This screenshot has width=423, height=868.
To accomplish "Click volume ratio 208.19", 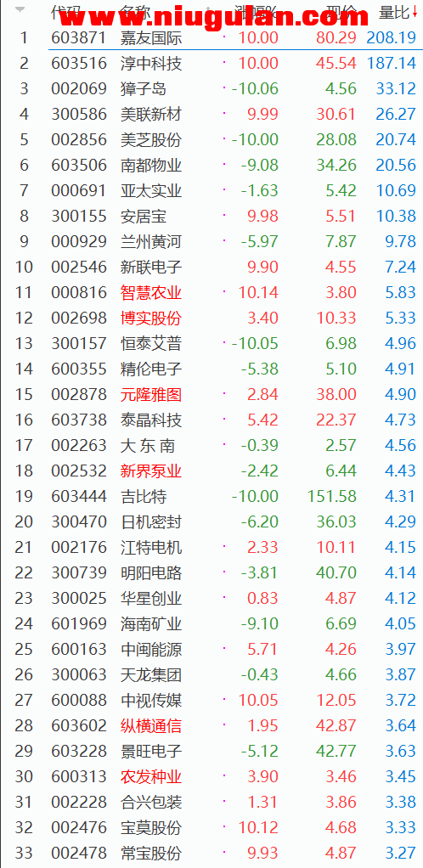I will point(392,38).
